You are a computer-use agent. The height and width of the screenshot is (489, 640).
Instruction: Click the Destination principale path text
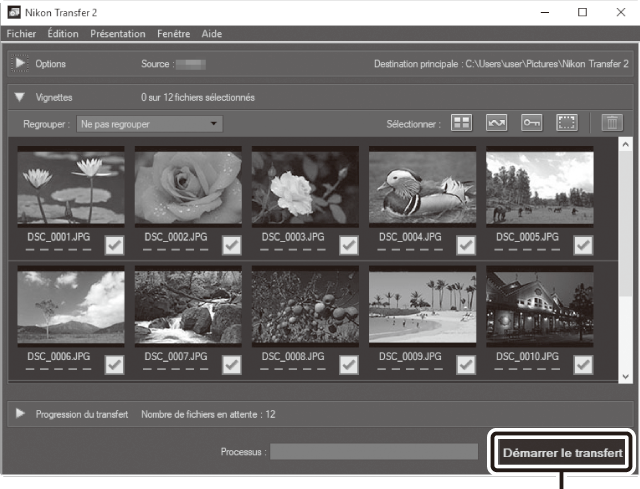[x=501, y=64]
